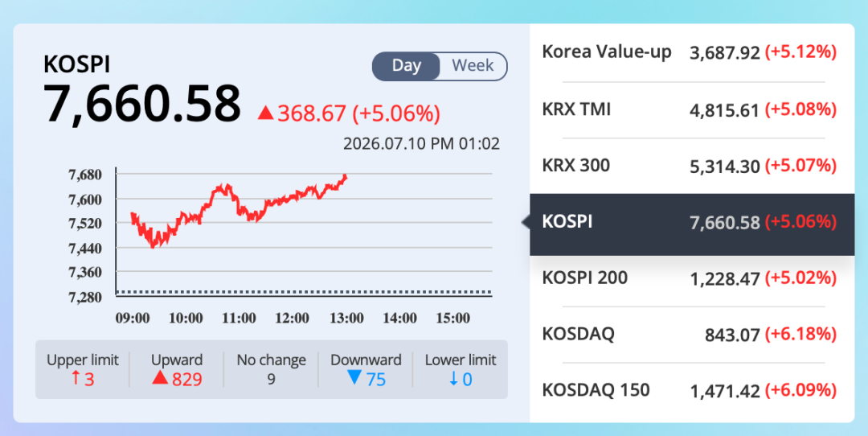This screenshot has width=868, height=436.
Task: Choose the KOSDAQ 150 index row
Action: click(692, 391)
